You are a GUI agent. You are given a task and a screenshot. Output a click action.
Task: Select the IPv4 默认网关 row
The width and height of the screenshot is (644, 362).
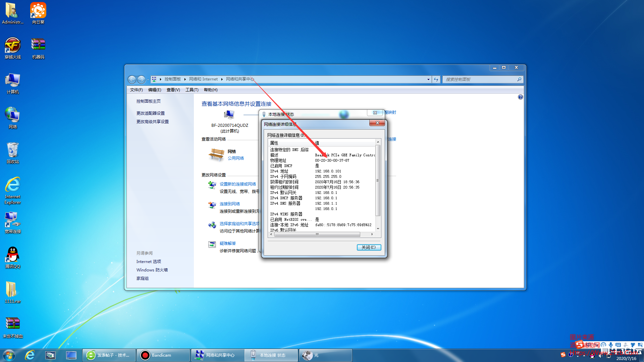(322, 193)
